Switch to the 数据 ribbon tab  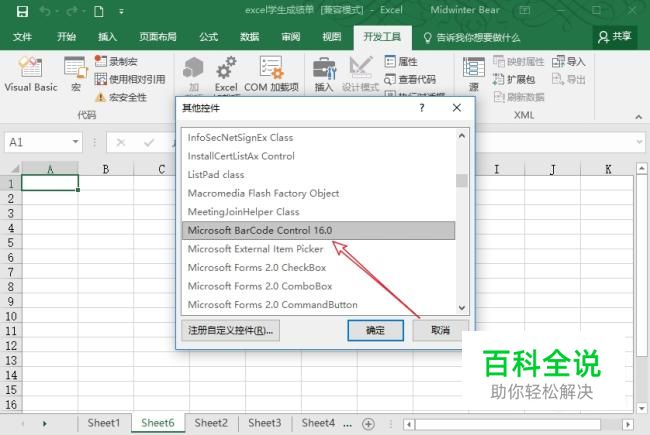250,37
